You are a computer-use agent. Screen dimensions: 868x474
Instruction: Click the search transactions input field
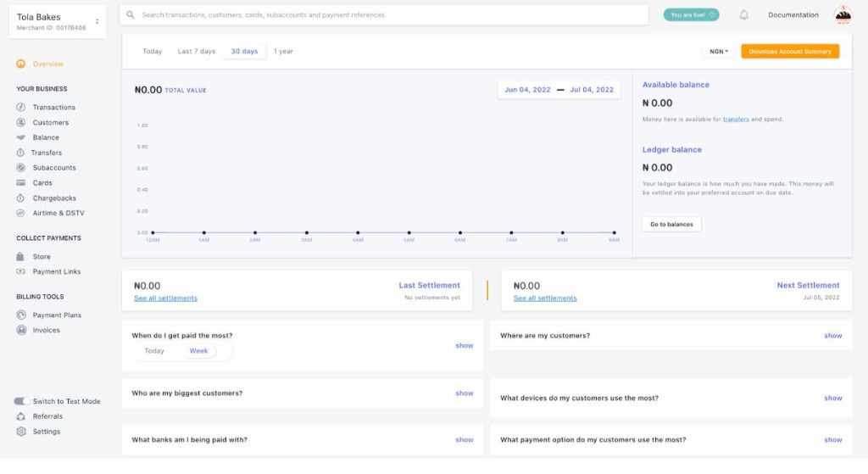[x=384, y=15]
